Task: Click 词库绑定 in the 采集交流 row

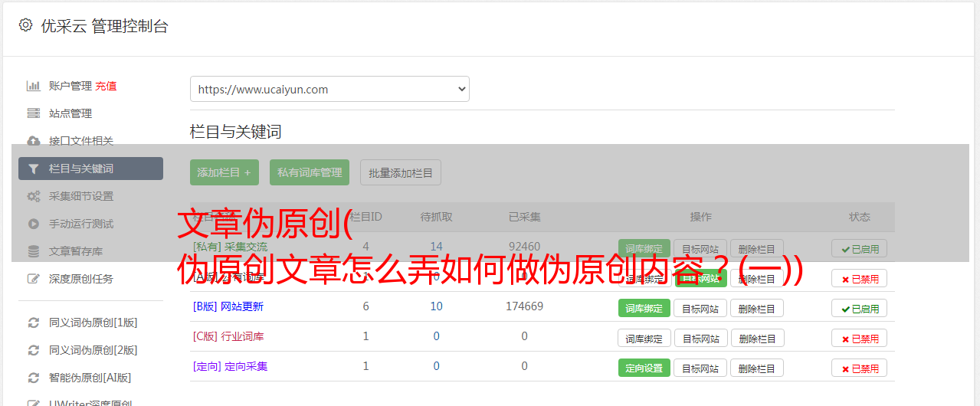Action: pyautogui.click(x=644, y=248)
